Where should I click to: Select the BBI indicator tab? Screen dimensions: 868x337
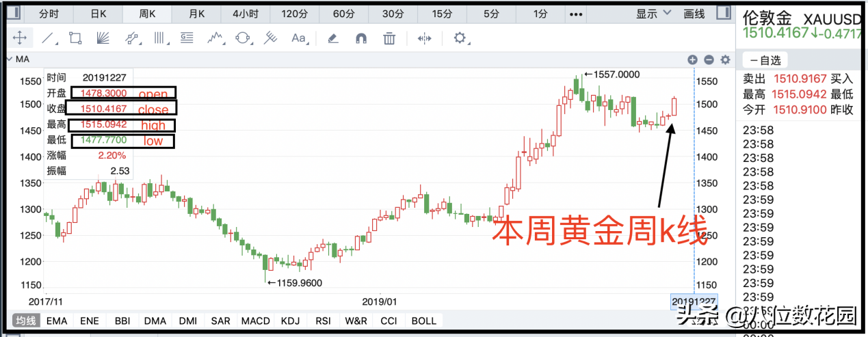tap(122, 320)
